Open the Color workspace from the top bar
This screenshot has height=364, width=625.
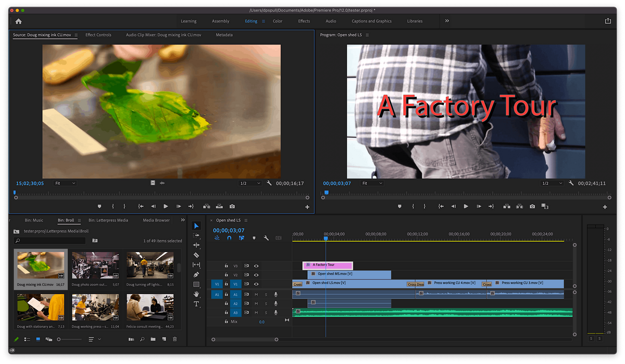[x=278, y=21]
